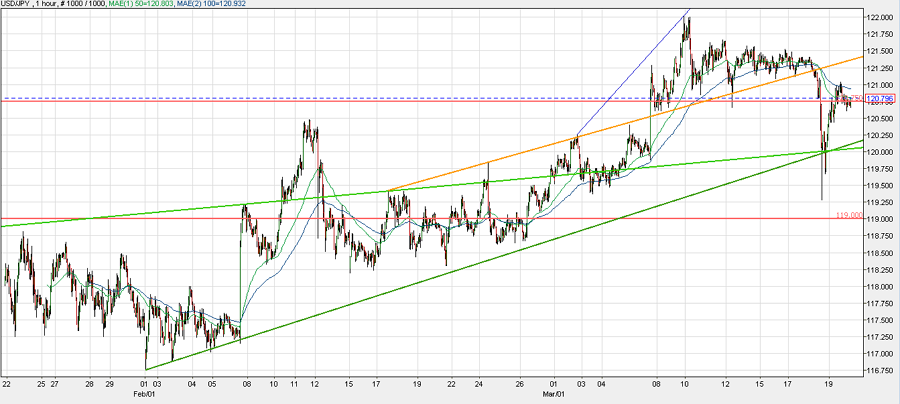This screenshot has width=900, height=404.
Task: Select the current price tag 120.796
Action: pos(879,99)
